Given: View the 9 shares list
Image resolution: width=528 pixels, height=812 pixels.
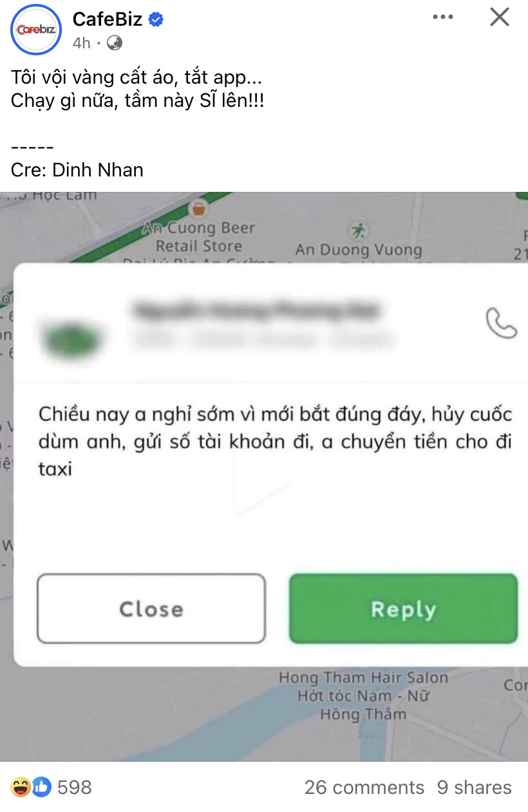Looking at the screenshot, I should pyautogui.click(x=475, y=787).
